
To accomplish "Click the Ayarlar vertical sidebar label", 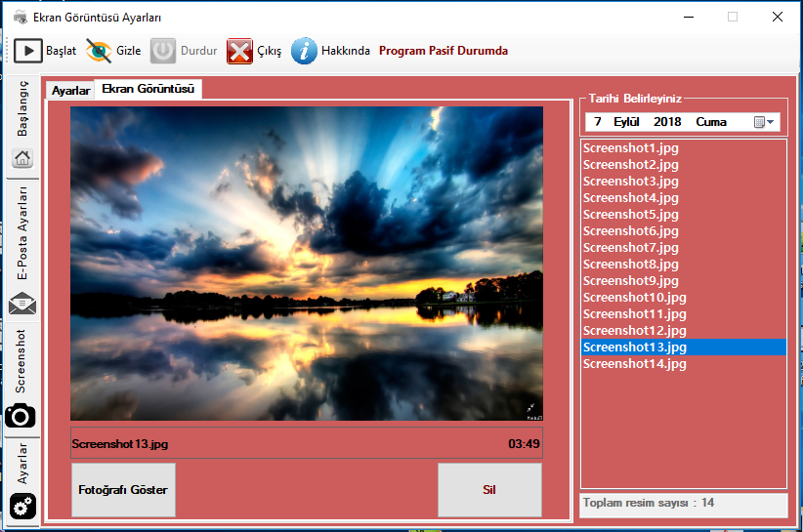I will click(x=22, y=464).
